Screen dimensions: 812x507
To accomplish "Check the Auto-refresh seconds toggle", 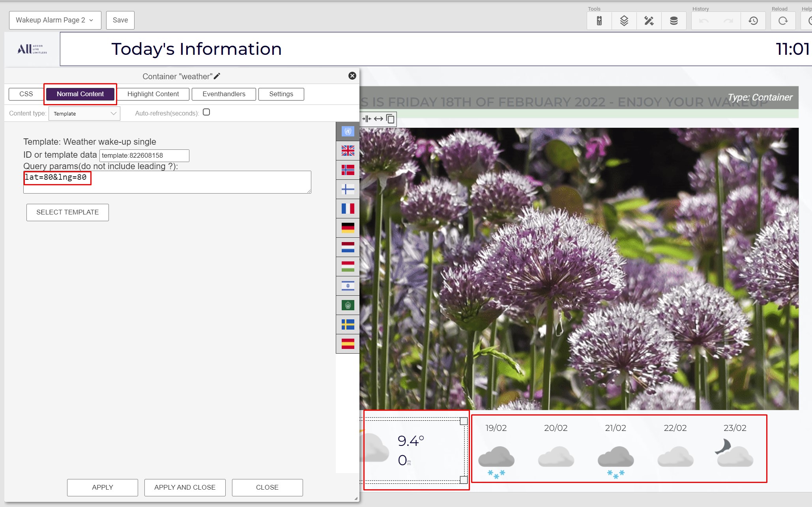I will (x=206, y=112).
